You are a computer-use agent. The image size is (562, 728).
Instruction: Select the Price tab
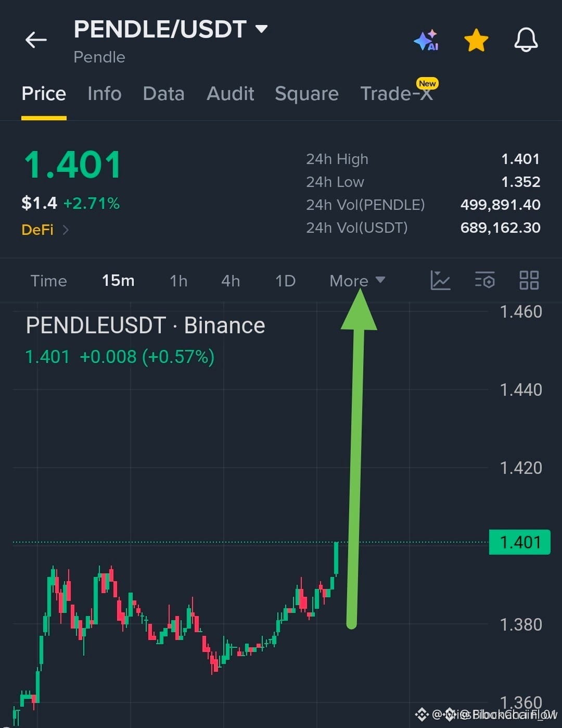tap(44, 94)
